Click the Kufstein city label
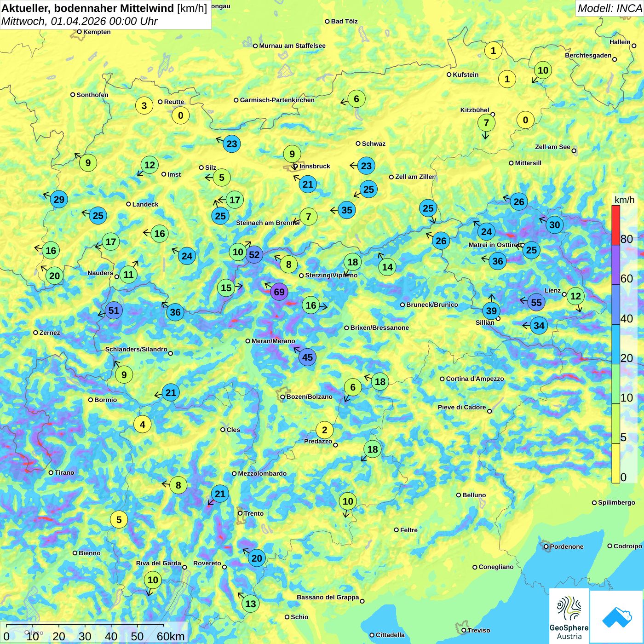 pos(466,75)
